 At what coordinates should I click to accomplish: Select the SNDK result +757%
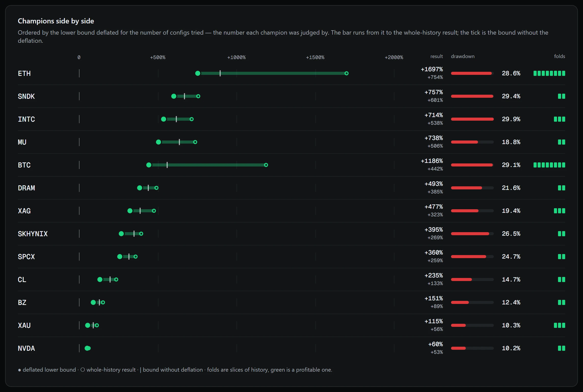[434, 92]
